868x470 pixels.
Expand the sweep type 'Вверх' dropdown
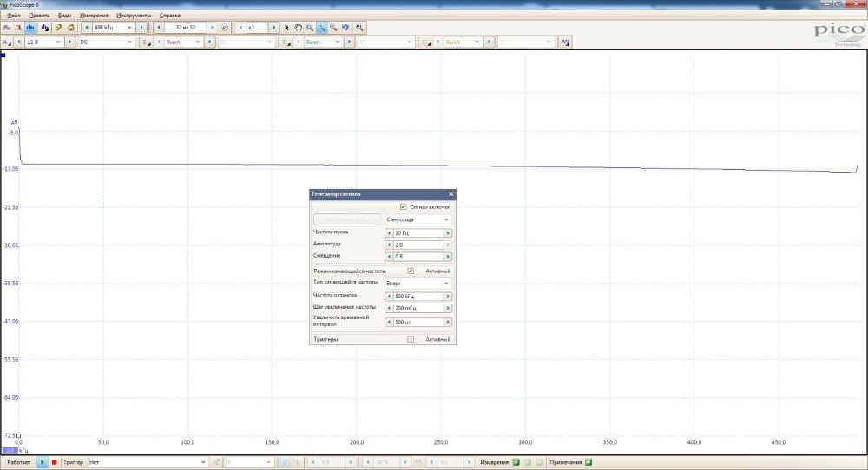(x=418, y=284)
